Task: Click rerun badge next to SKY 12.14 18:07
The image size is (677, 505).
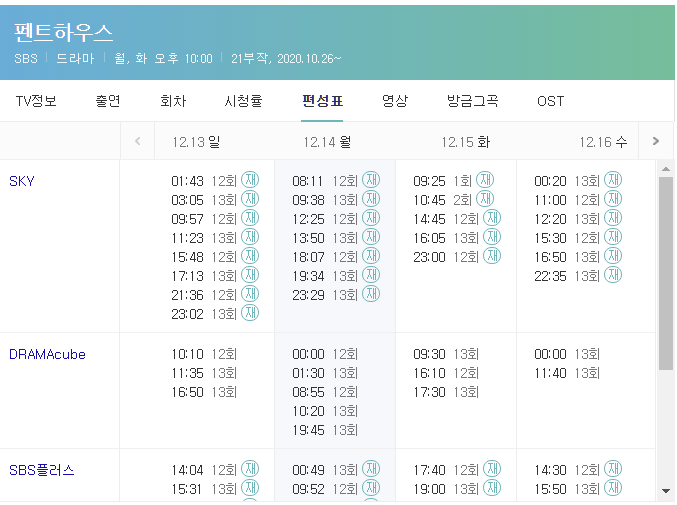Action: 370,256
